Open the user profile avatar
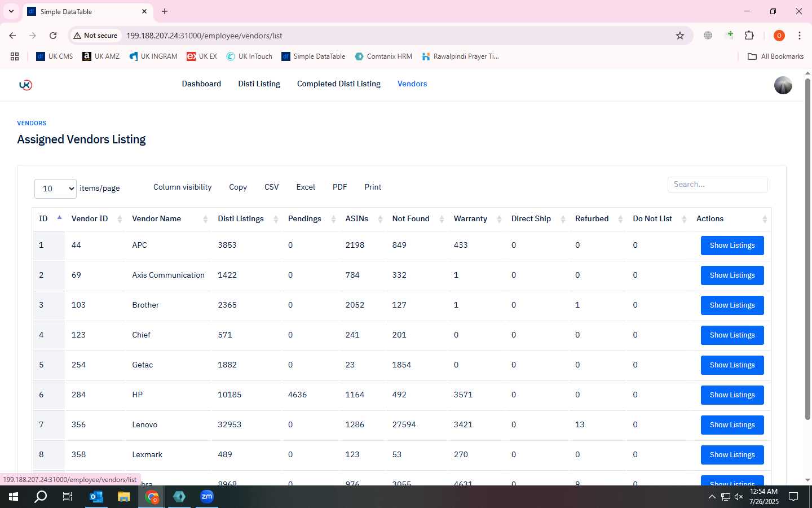812x508 pixels. tap(783, 85)
